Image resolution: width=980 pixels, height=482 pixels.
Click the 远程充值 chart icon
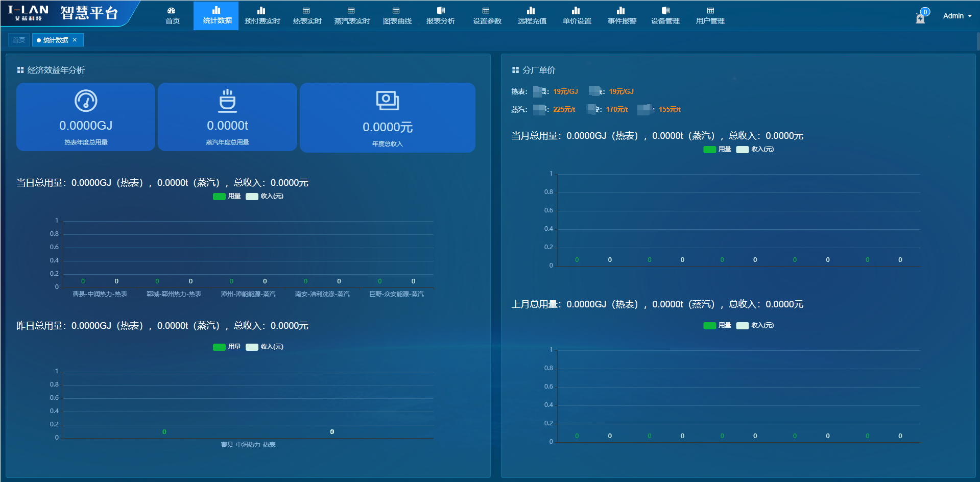pyautogui.click(x=531, y=11)
